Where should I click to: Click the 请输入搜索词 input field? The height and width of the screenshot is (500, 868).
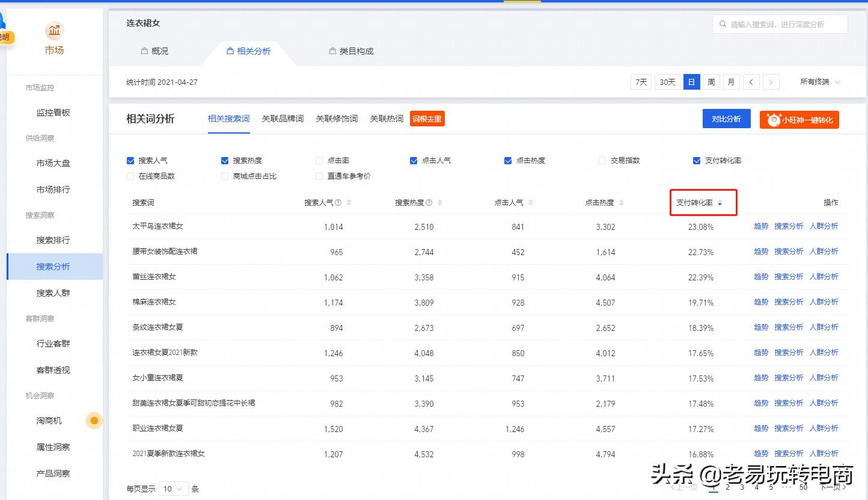coord(775,24)
